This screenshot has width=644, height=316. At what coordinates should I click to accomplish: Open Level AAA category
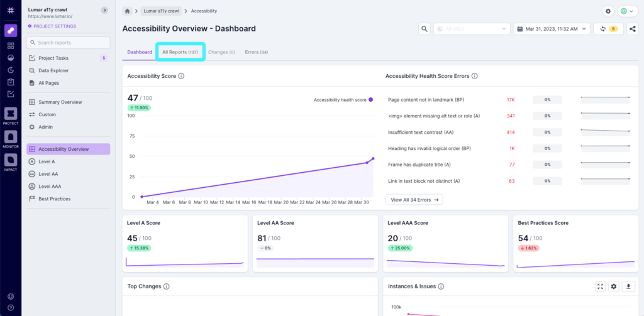(x=68, y=187)
